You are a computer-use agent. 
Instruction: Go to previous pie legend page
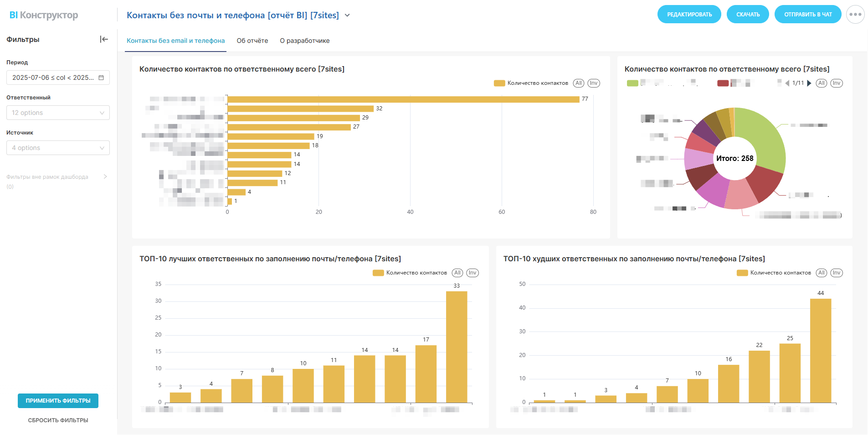[x=787, y=83]
